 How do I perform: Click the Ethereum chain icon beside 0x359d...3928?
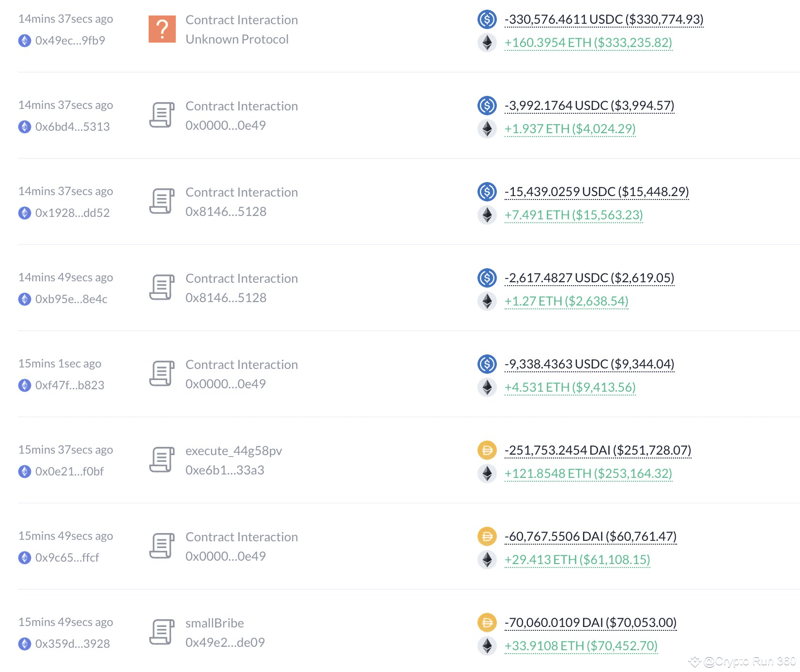(x=24, y=643)
